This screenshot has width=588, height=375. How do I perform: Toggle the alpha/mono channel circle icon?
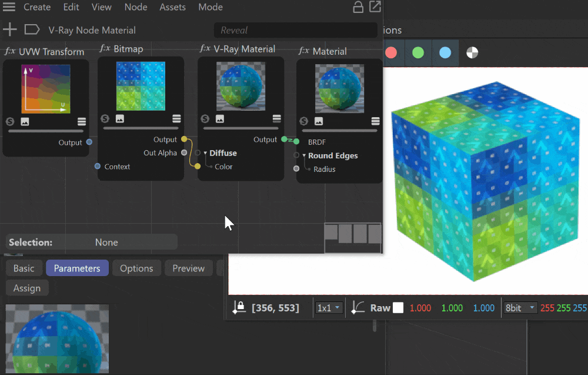click(x=472, y=52)
